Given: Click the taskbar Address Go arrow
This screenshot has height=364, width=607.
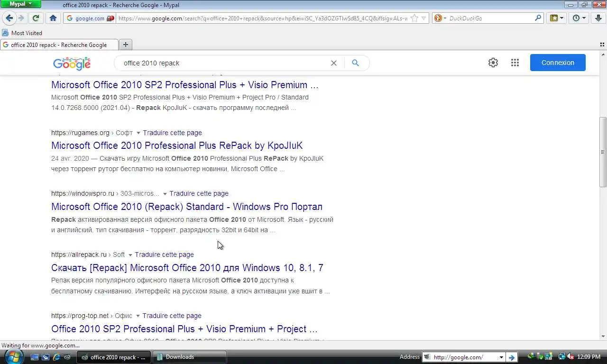Looking at the screenshot, I should click(x=511, y=357).
